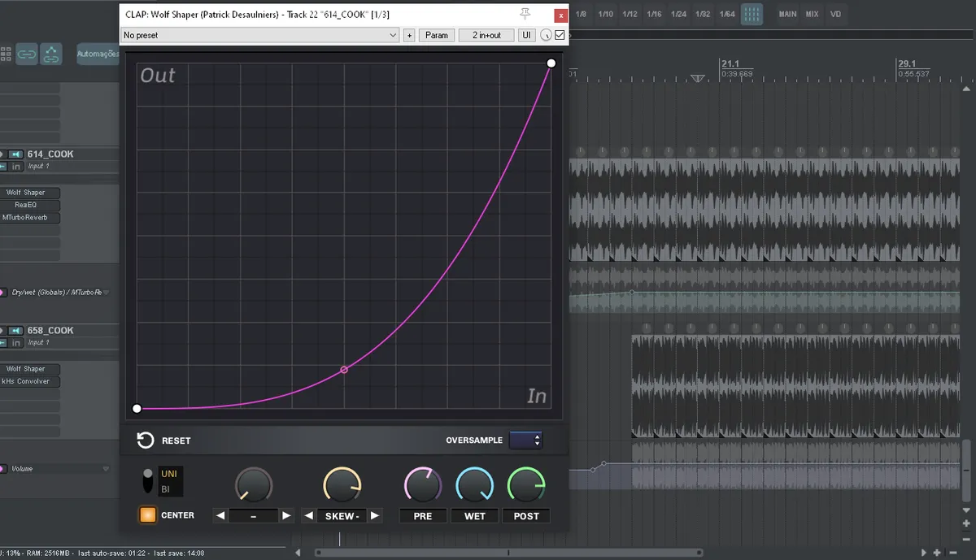
Task: Click the play cursor triangle marker on ruler
Action: (x=697, y=78)
